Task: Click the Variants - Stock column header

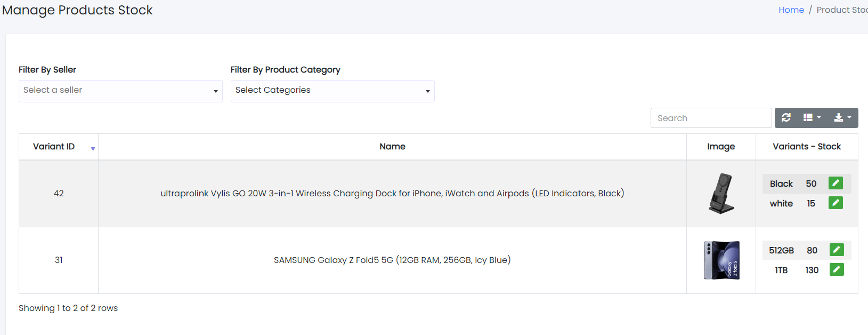Action: 806,147
